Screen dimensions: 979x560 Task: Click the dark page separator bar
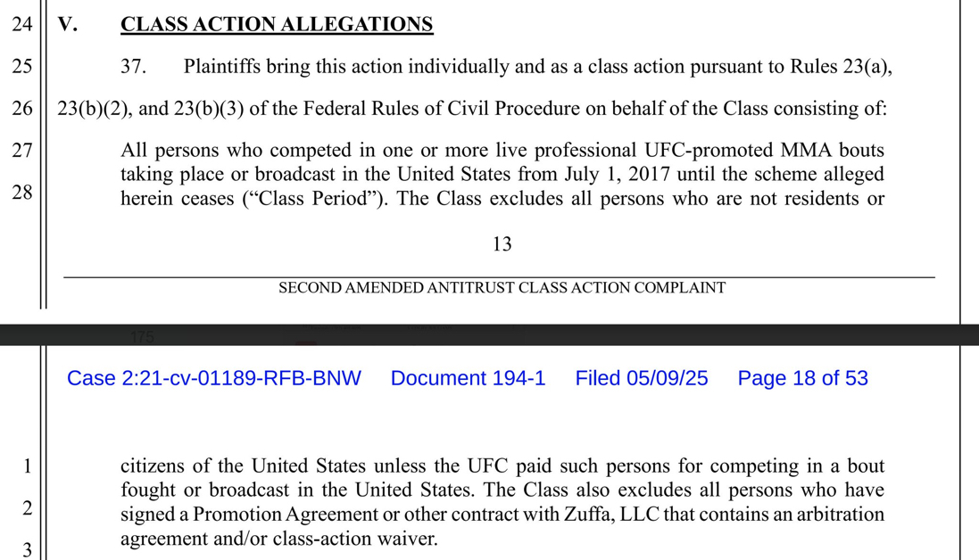(x=489, y=335)
